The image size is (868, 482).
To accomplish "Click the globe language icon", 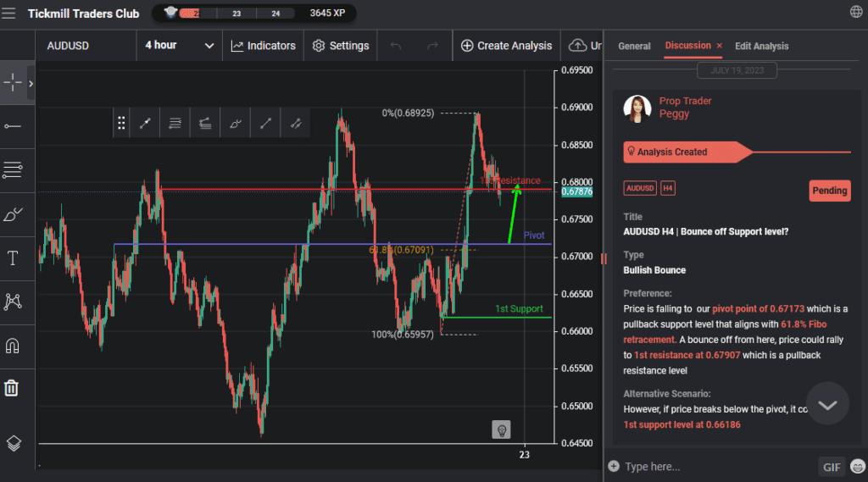I will pos(856,12).
